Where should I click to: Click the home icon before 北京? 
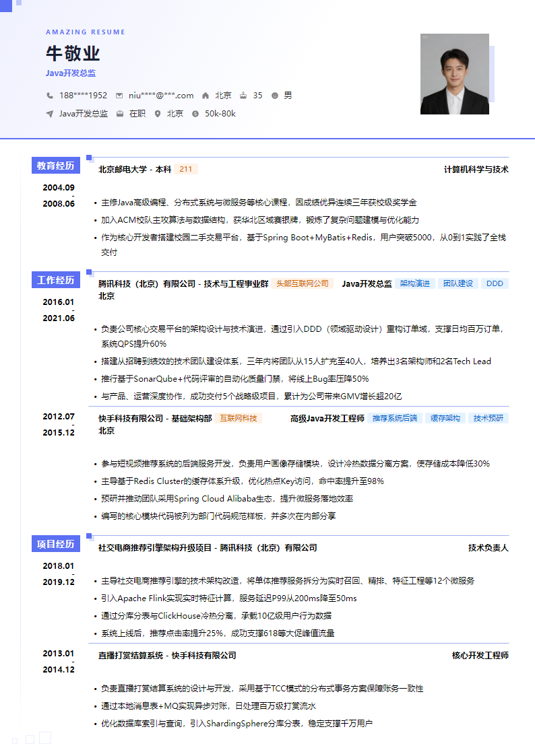point(206,96)
